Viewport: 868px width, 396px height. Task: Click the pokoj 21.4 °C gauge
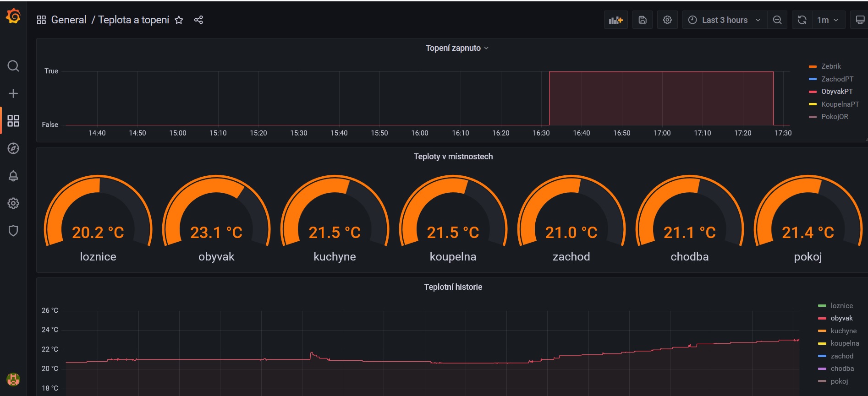[x=808, y=219]
